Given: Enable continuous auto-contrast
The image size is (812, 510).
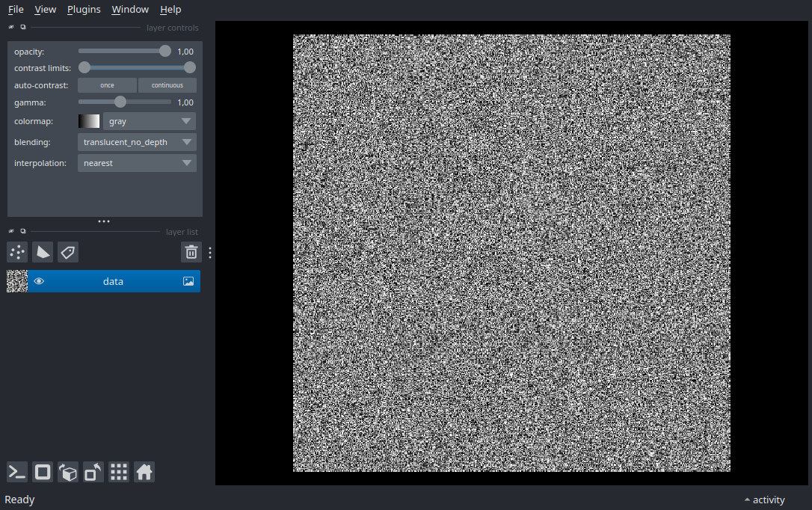Looking at the screenshot, I should tap(167, 85).
